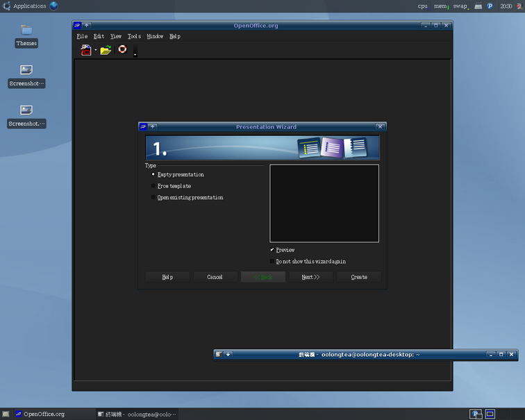525x420 pixels.
Task: Click the OpenOffice.org window menu icon in title bar
Action: point(77,26)
